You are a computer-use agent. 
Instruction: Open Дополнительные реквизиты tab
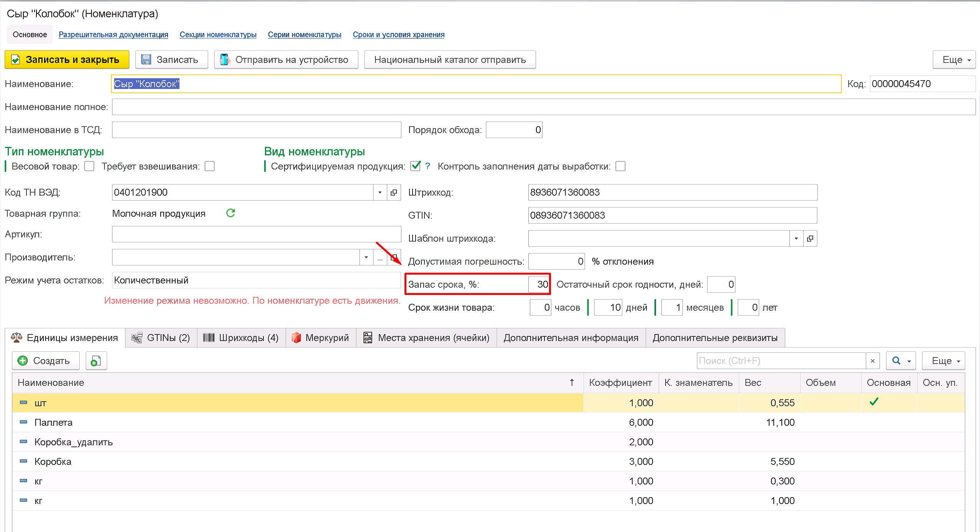point(715,338)
